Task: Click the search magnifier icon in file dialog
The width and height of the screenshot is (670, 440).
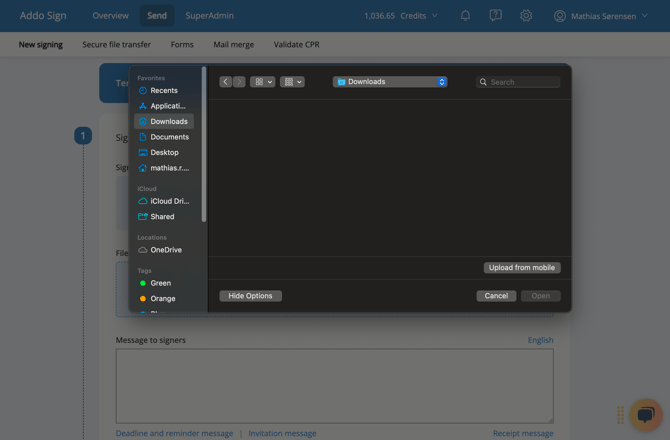Action: pyautogui.click(x=483, y=82)
